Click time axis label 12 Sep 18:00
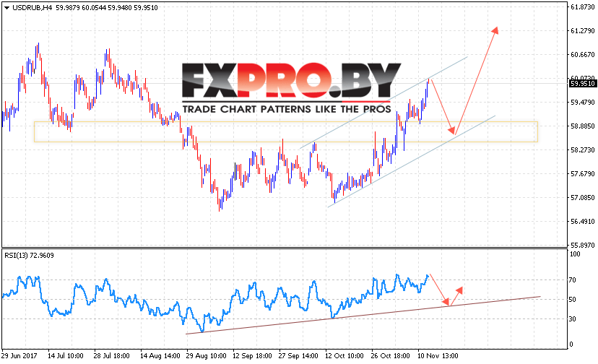 [x=252, y=355]
